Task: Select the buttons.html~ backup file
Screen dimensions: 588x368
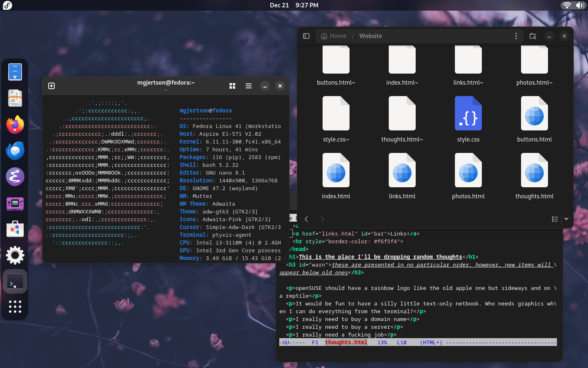Action: [x=336, y=65]
